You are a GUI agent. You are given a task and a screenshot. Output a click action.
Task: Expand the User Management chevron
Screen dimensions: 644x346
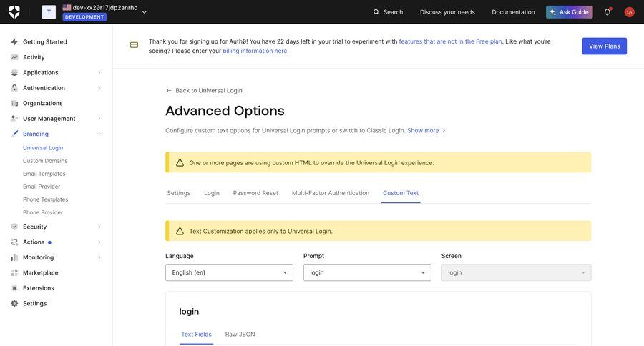pos(99,118)
